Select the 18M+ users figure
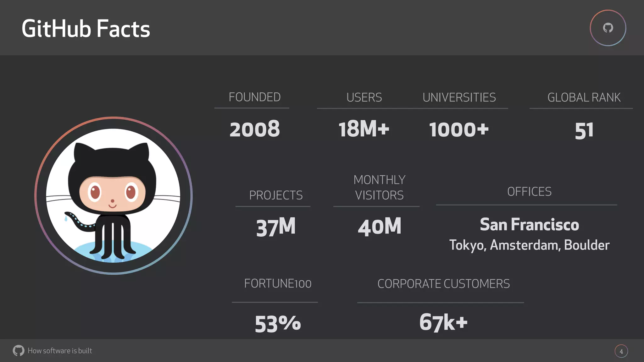 pos(364,129)
